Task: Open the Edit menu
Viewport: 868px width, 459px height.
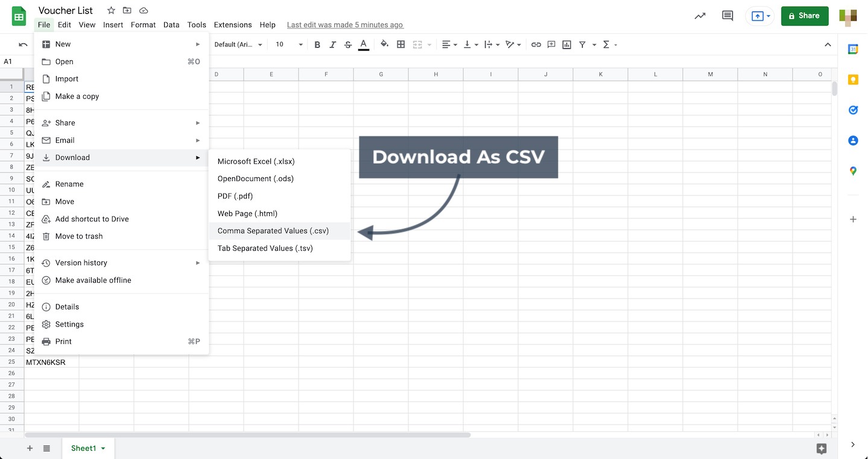Action: click(65, 25)
